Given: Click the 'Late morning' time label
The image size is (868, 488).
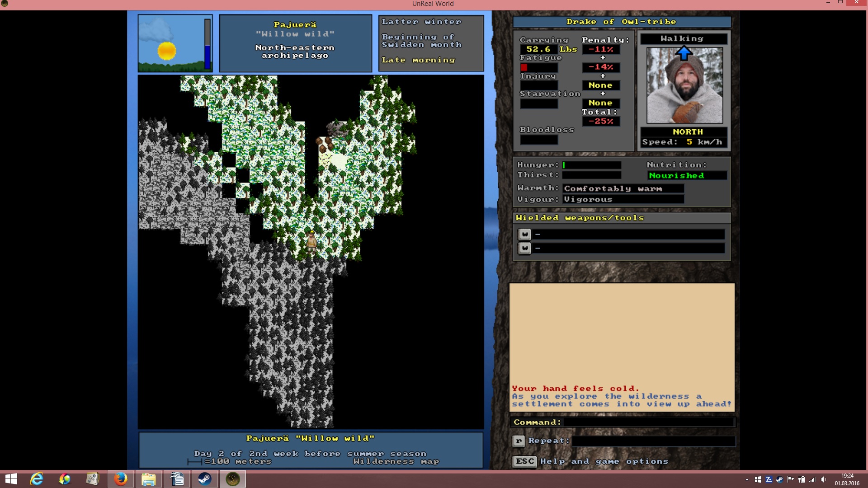Looking at the screenshot, I should click(418, 60).
